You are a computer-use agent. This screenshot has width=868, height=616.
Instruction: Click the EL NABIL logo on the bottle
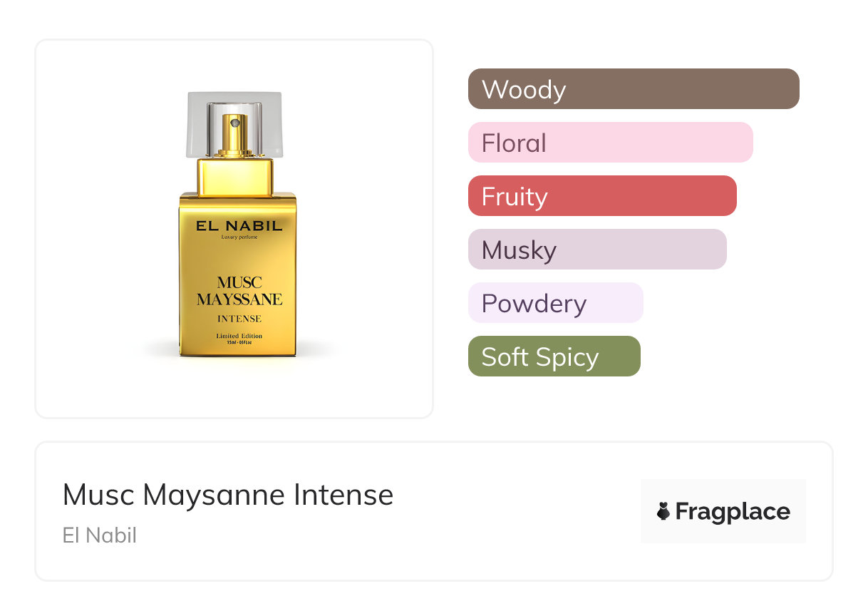(239, 225)
